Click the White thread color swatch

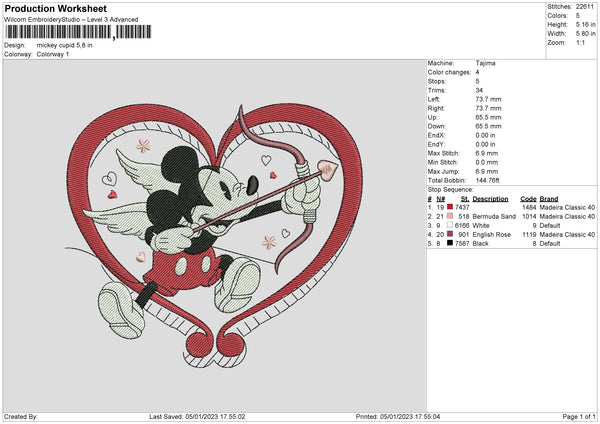click(450, 225)
